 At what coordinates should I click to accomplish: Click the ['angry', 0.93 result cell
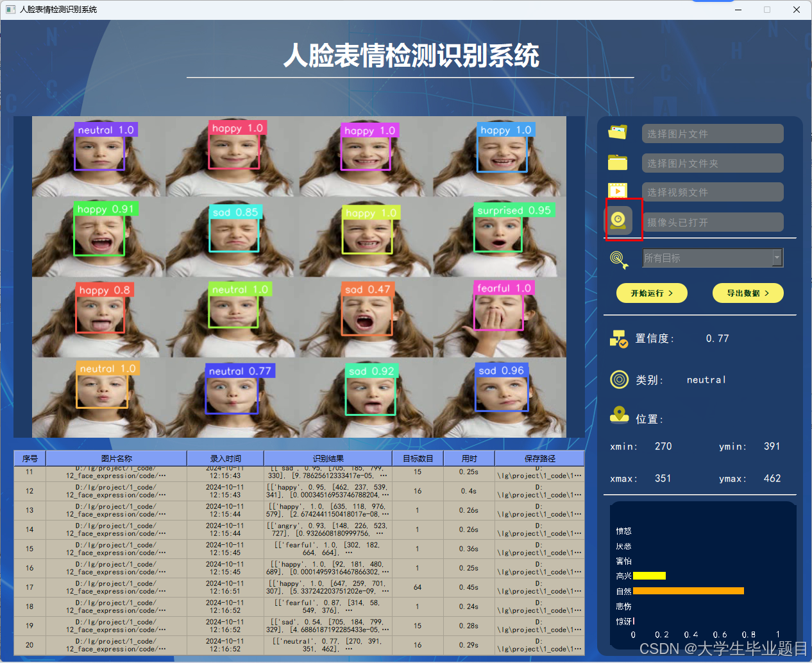(x=328, y=530)
